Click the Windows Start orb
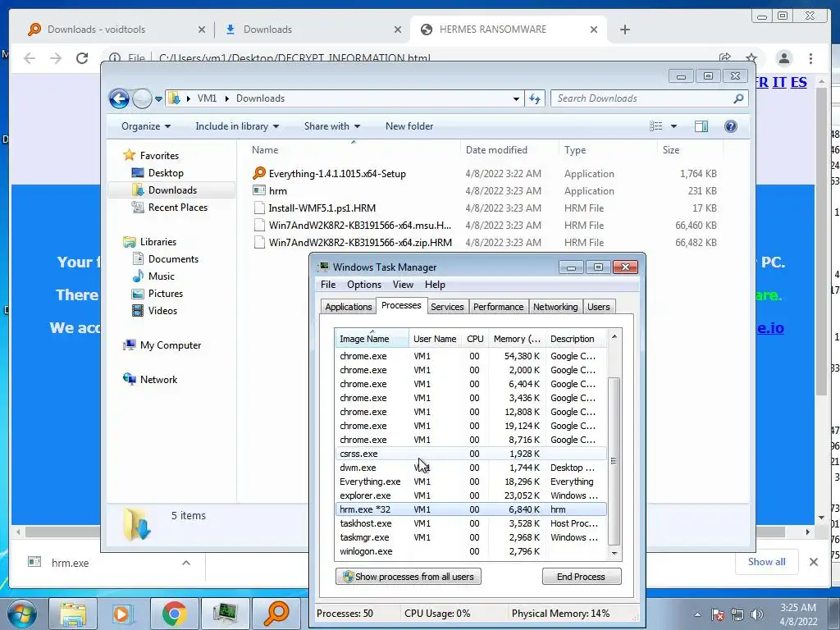Viewport: 840px width, 630px height. pos(22,614)
